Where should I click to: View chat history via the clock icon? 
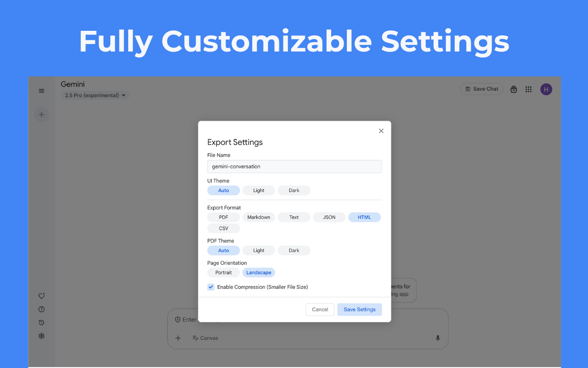coord(41,322)
